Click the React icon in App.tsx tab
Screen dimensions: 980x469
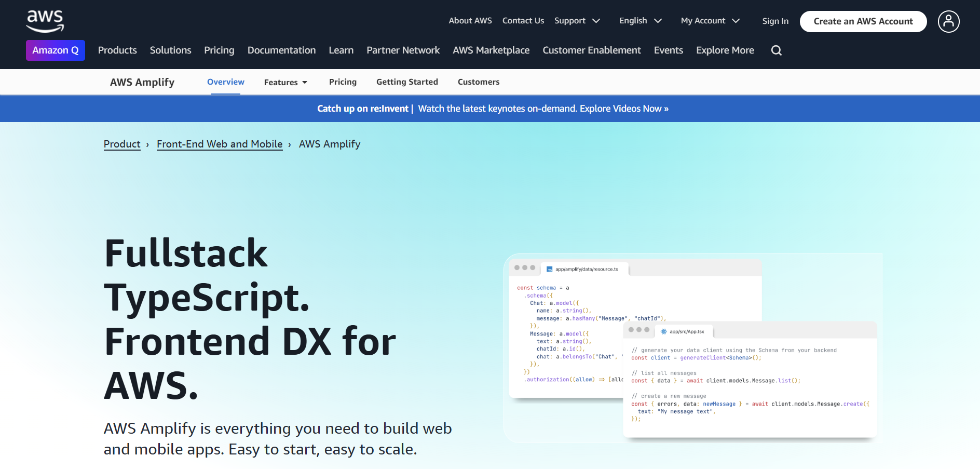[x=663, y=331]
